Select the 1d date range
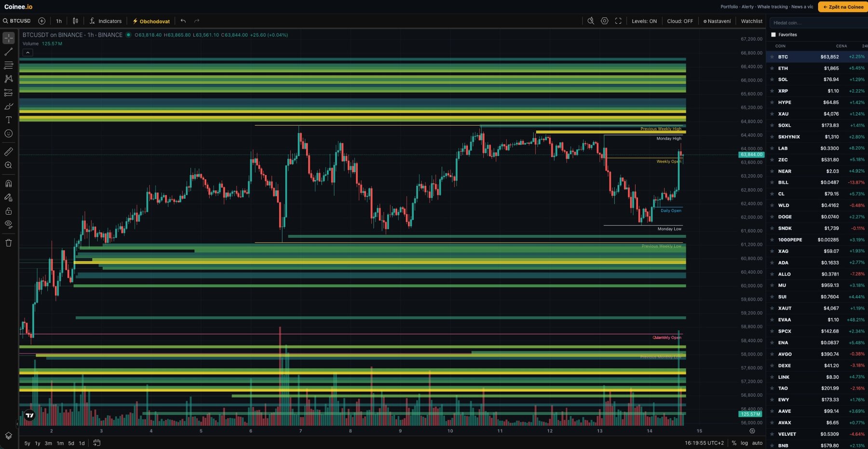Image resolution: width=868 pixels, height=449 pixels. [82, 443]
